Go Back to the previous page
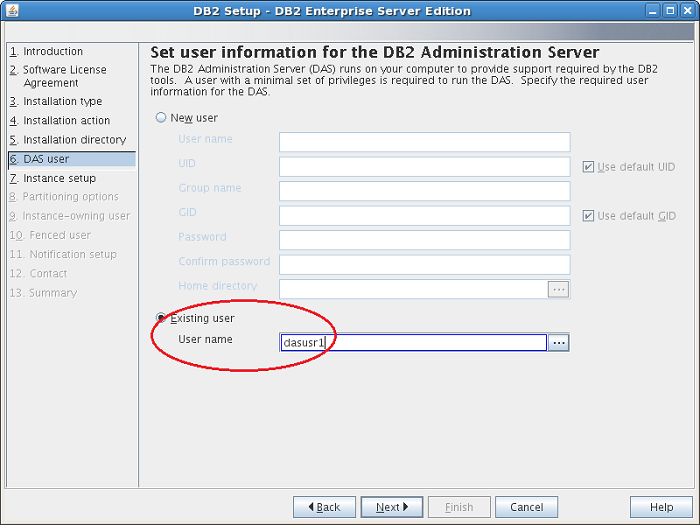 coord(324,507)
